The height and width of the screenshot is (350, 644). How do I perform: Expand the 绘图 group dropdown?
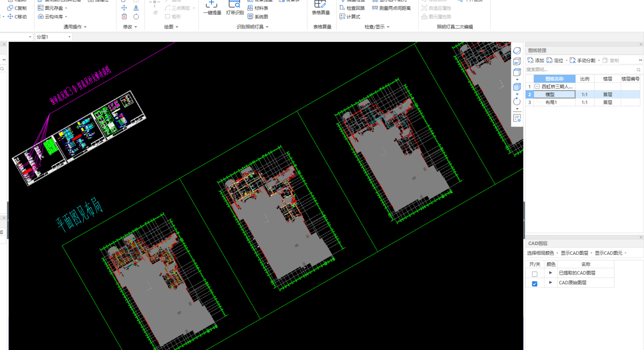[177, 27]
